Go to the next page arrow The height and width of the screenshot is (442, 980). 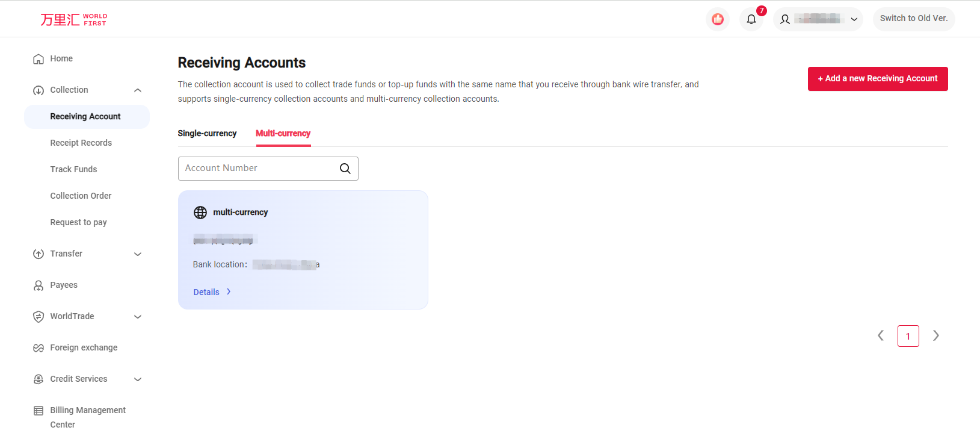click(x=936, y=335)
